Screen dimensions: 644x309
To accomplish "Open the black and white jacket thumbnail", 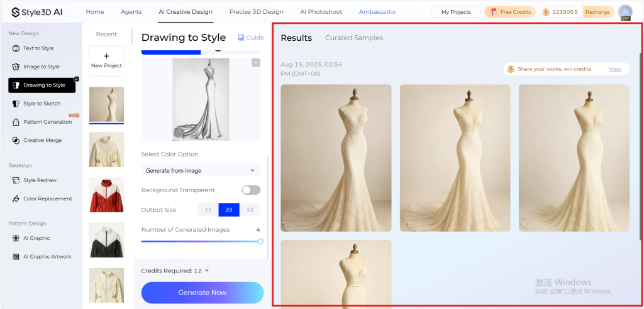I will tap(106, 240).
